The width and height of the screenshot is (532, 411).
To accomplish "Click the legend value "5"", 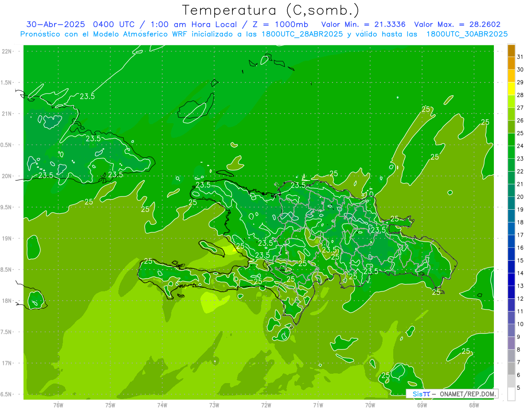I will point(519,388).
